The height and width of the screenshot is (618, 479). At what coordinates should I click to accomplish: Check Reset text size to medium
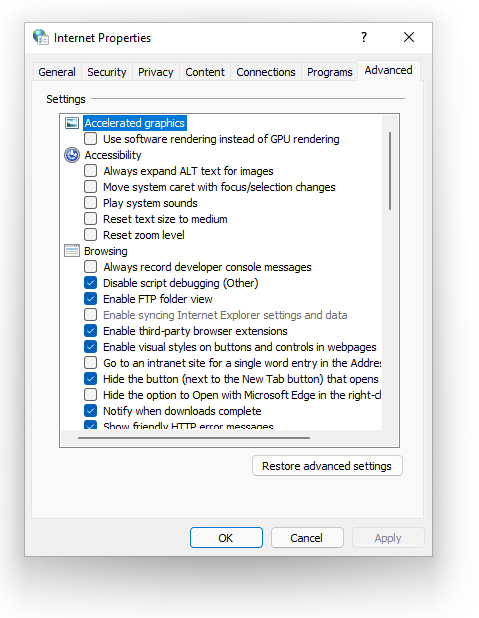click(91, 219)
